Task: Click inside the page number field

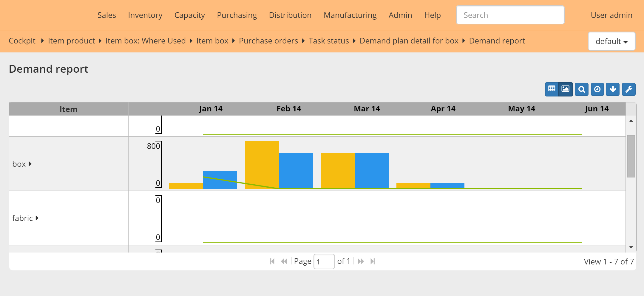Action: click(x=324, y=261)
